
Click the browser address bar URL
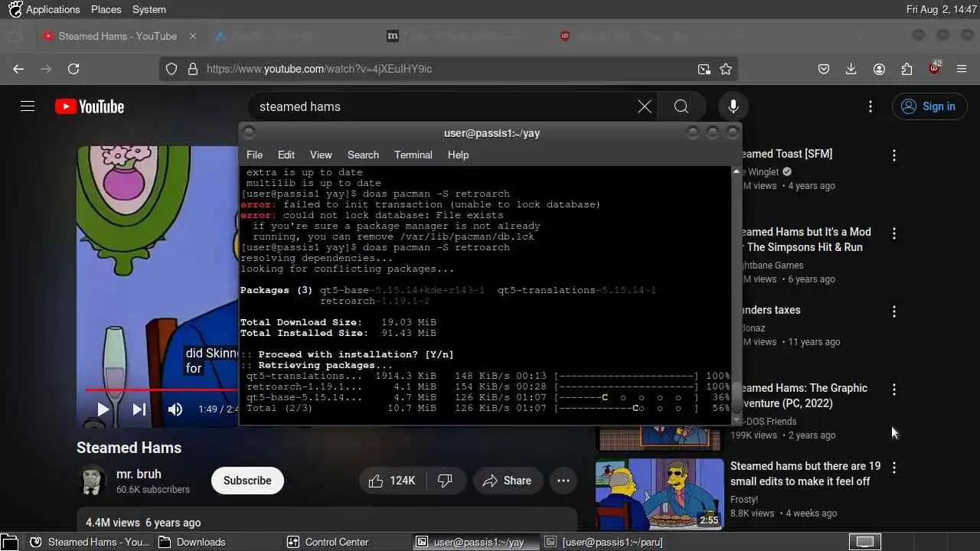[x=319, y=69]
